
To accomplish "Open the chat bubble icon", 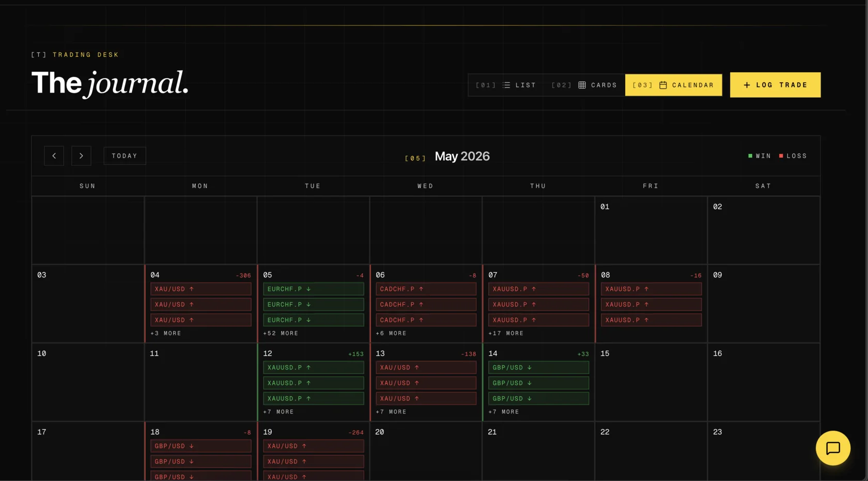I will tap(833, 448).
